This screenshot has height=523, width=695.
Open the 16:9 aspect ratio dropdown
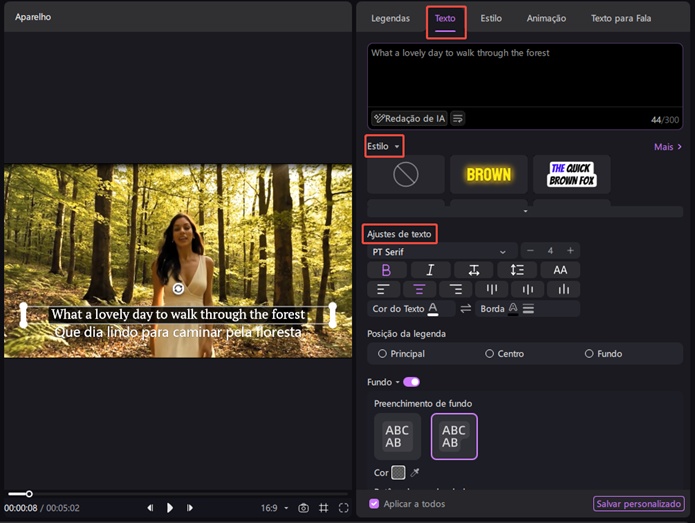(274, 508)
